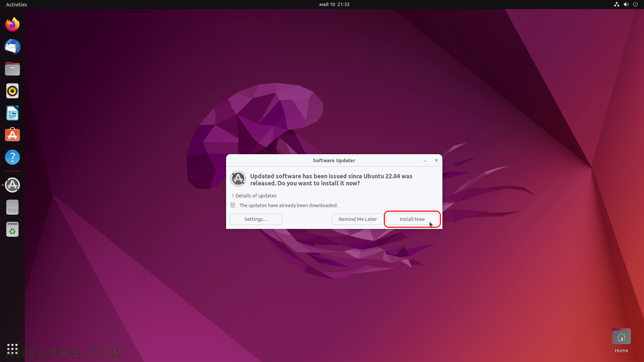Open the Trash from the dock
Viewport: 644px width, 362px height.
pyautogui.click(x=12, y=229)
